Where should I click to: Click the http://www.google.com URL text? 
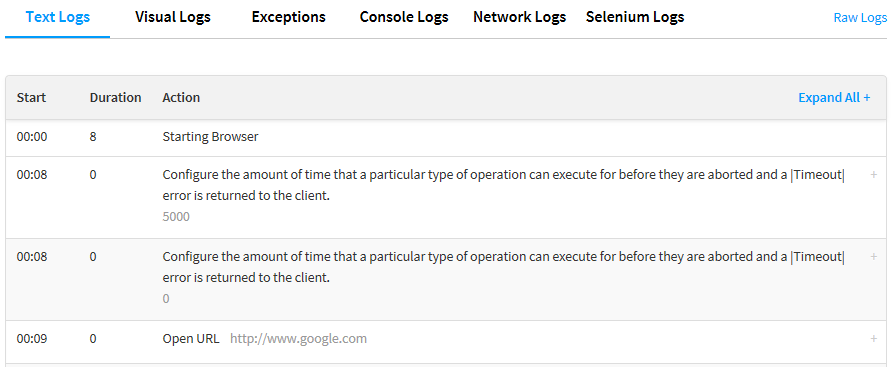coord(299,339)
